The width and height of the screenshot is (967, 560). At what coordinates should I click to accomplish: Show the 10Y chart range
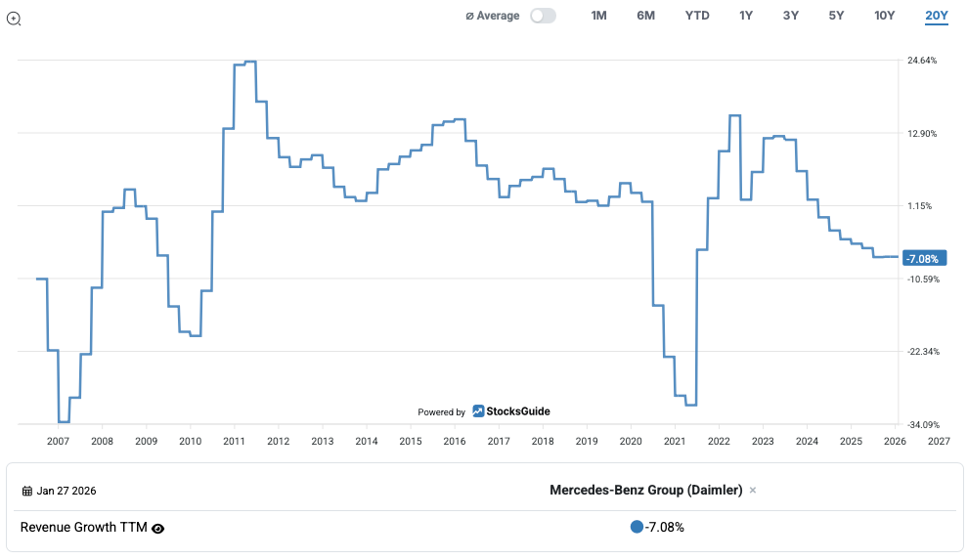[884, 16]
